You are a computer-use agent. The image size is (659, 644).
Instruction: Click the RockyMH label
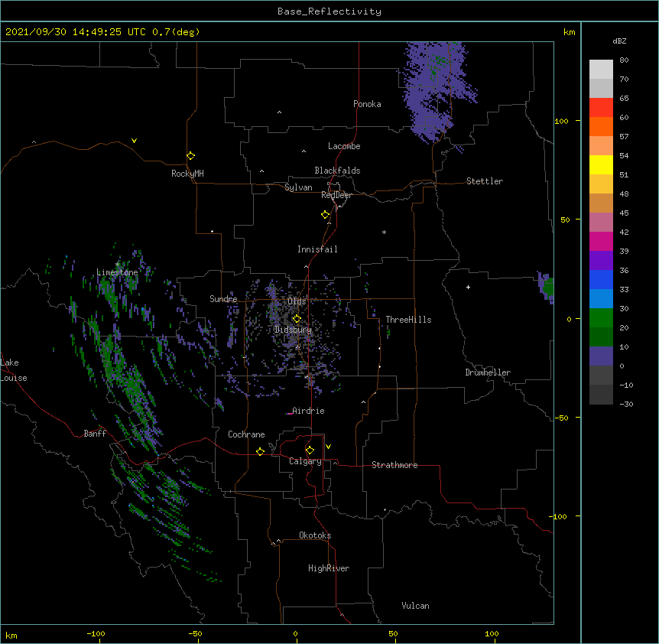click(187, 174)
